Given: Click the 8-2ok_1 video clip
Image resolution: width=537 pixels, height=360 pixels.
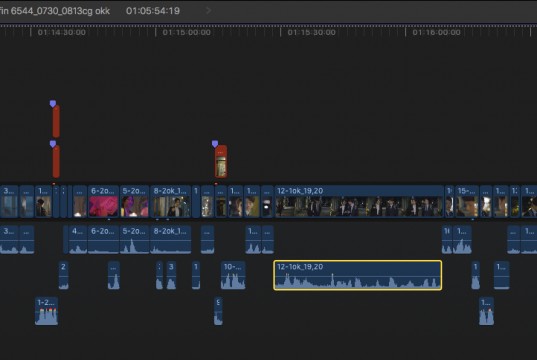Looking at the screenshot, I should click(171, 201).
